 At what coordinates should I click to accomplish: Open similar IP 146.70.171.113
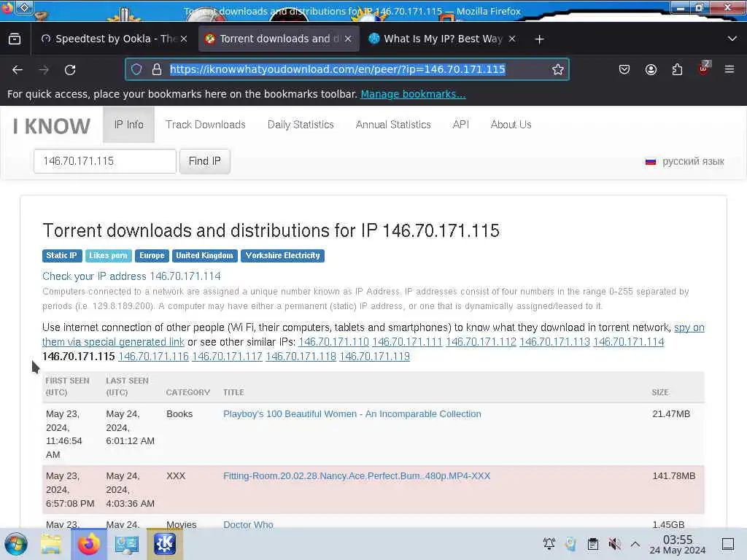coord(554,342)
